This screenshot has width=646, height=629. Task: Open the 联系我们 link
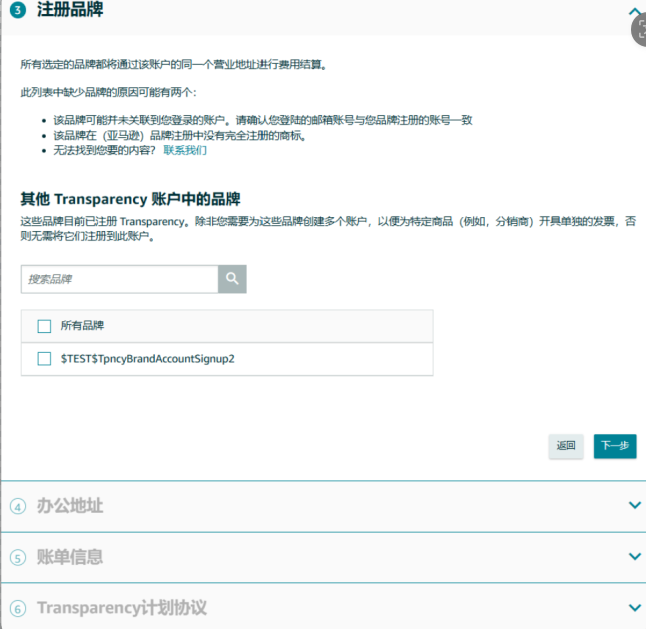point(185,150)
